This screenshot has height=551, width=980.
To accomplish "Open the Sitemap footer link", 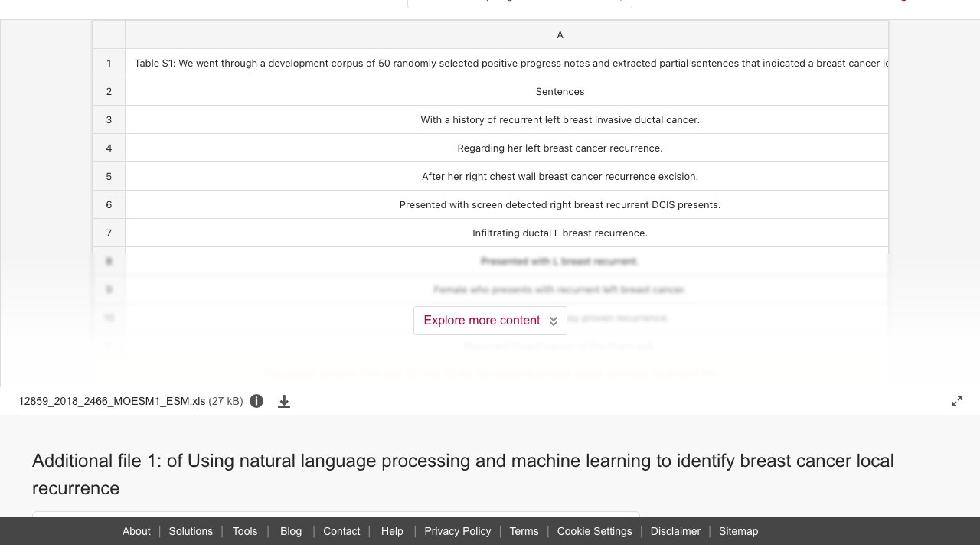I will [x=738, y=531].
